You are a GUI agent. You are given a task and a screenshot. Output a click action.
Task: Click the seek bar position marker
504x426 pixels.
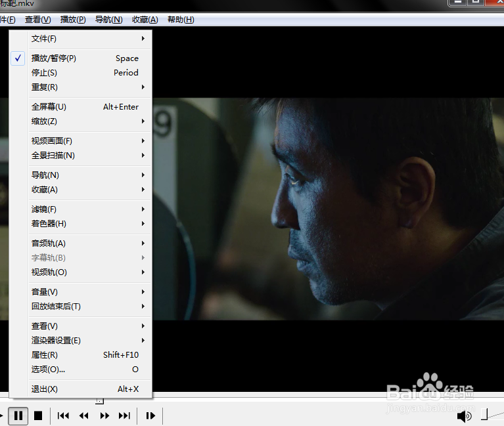(100, 401)
